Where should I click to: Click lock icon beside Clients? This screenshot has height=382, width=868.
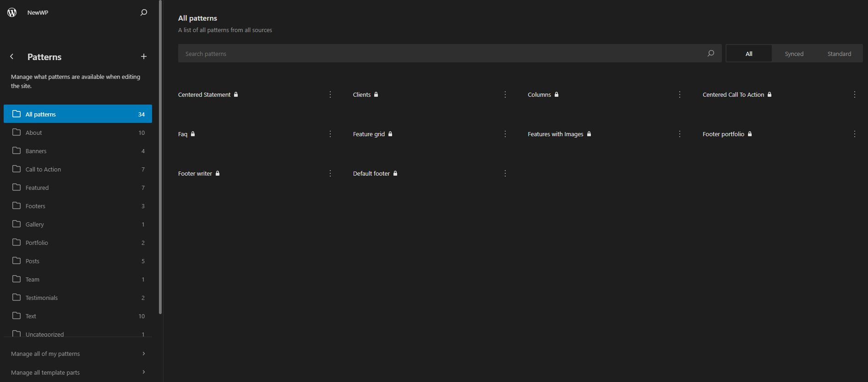(x=376, y=94)
